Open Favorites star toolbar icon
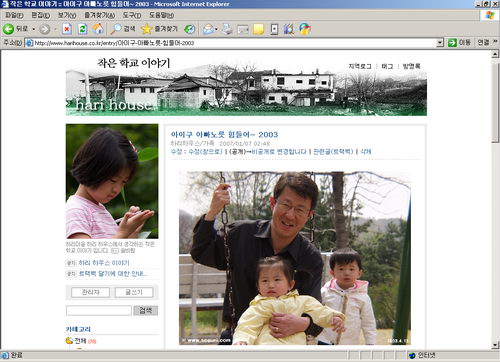 (146, 29)
